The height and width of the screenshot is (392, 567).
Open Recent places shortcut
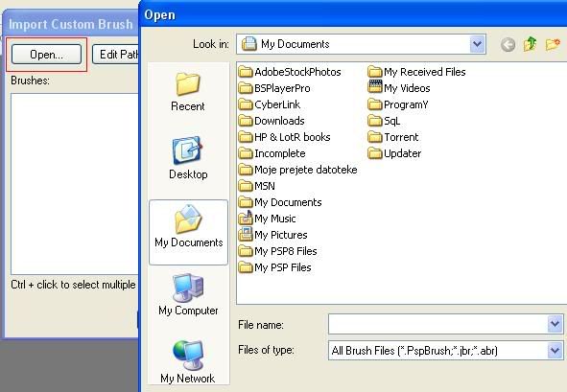tap(188, 91)
